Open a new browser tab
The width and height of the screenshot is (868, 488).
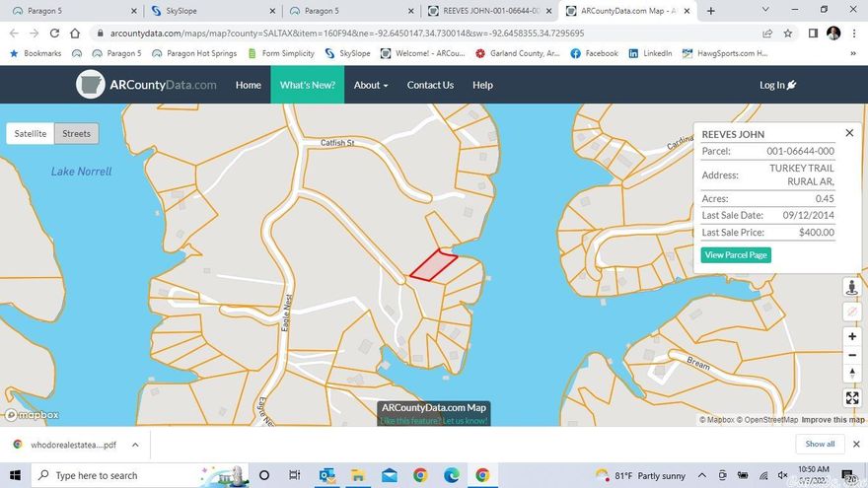click(711, 11)
